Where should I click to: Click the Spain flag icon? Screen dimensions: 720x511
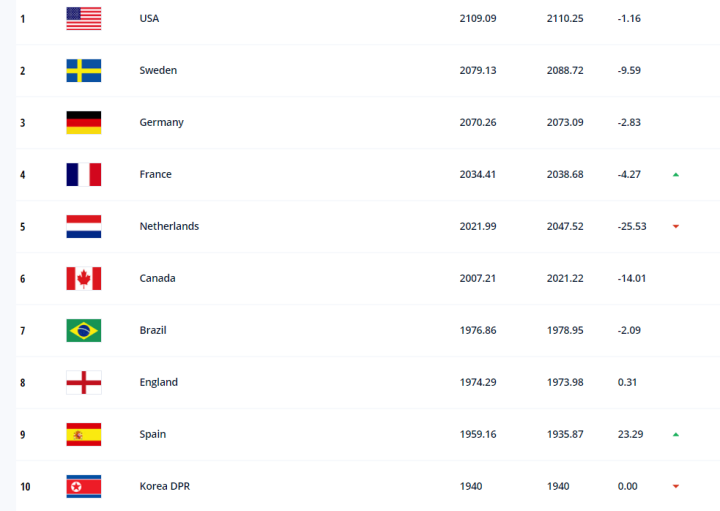[x=83, y=434]
